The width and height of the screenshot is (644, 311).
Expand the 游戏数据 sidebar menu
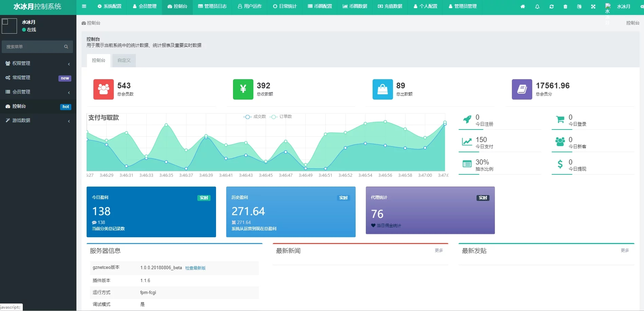(x=38, y=121)
